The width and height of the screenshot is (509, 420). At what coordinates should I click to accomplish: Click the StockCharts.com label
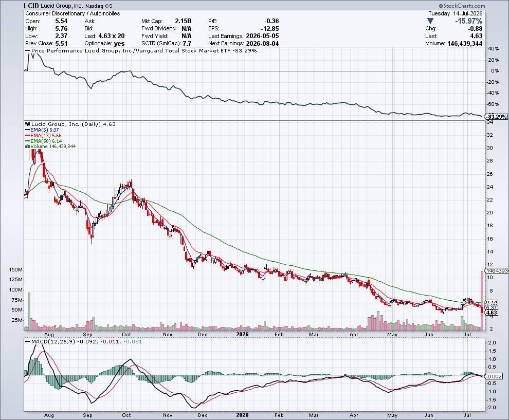(x=462, y=6)
